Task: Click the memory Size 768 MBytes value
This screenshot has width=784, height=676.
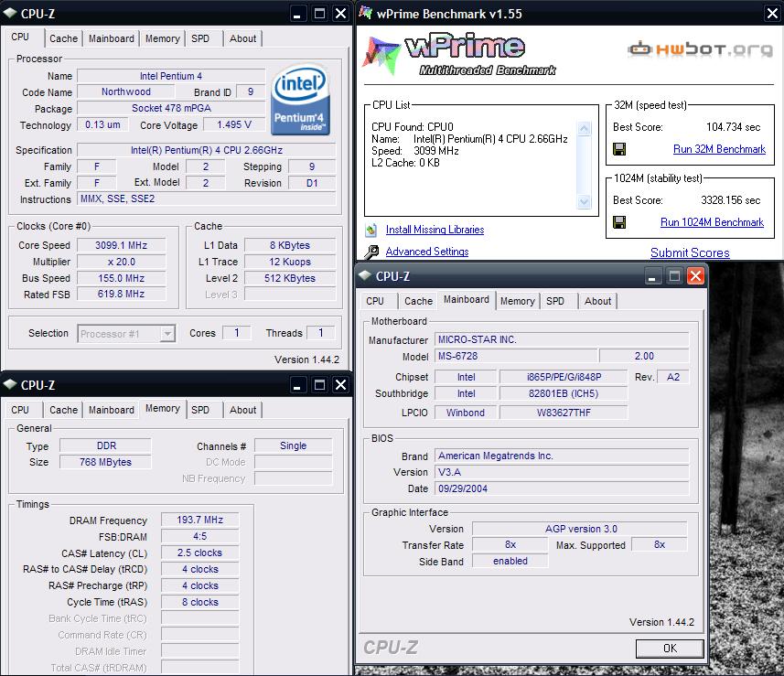Action: pos(105,462)
